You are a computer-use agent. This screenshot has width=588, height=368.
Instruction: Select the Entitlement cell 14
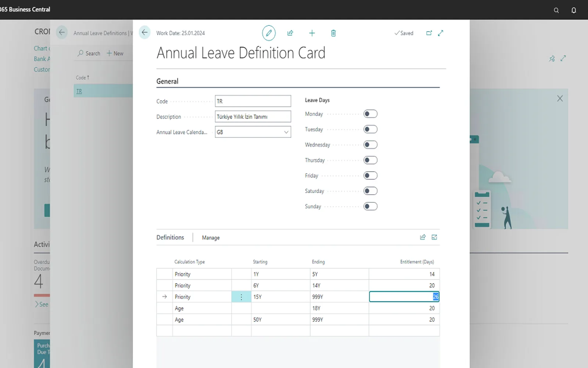click(x=404, y=274)
